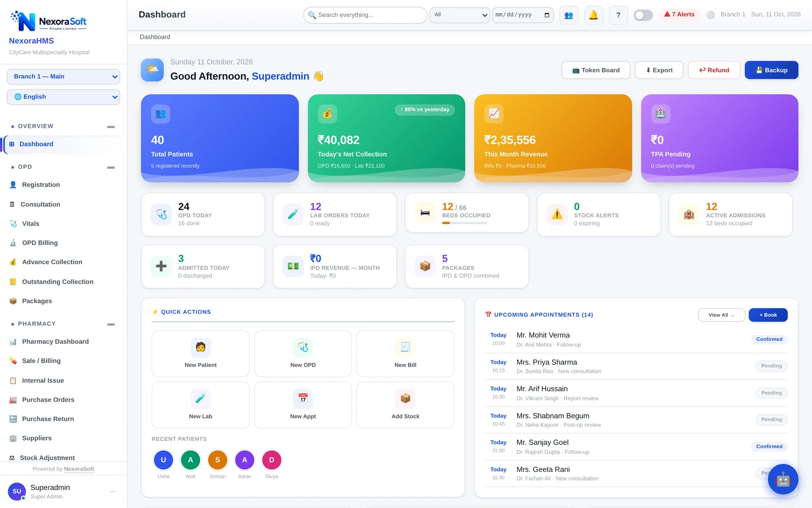The height and width of the screenshot is (508, 812).
Task: Click the Refund button
Action: 714,70
